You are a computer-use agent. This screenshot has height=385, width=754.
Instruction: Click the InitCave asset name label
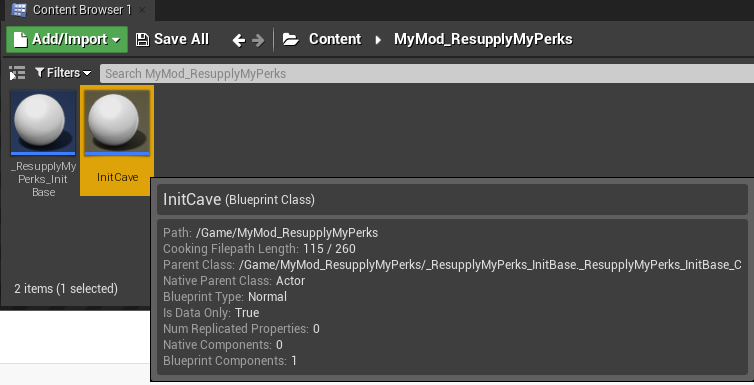click(117, 177)
